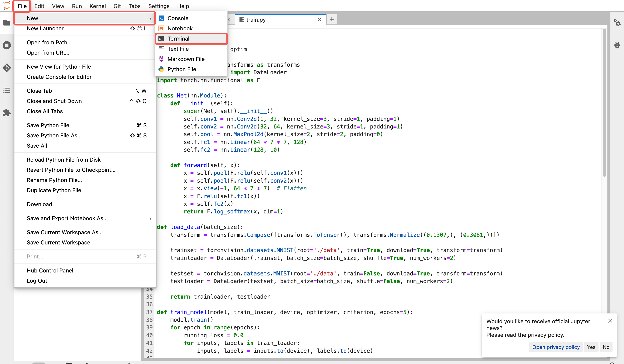Expand Save and Export Notebook As submenu
The image size is (624, 364).
85,218
